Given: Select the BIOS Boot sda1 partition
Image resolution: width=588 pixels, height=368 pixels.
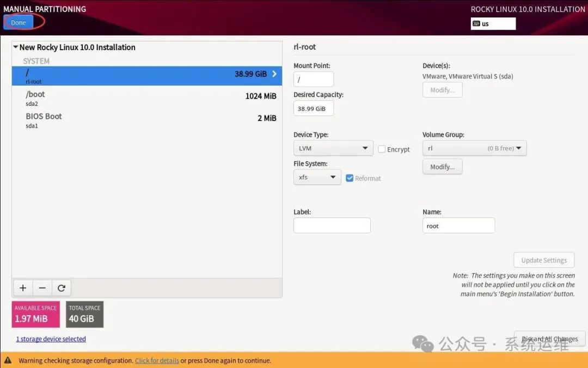Looking at the screenshot, I should coord(147,120).
